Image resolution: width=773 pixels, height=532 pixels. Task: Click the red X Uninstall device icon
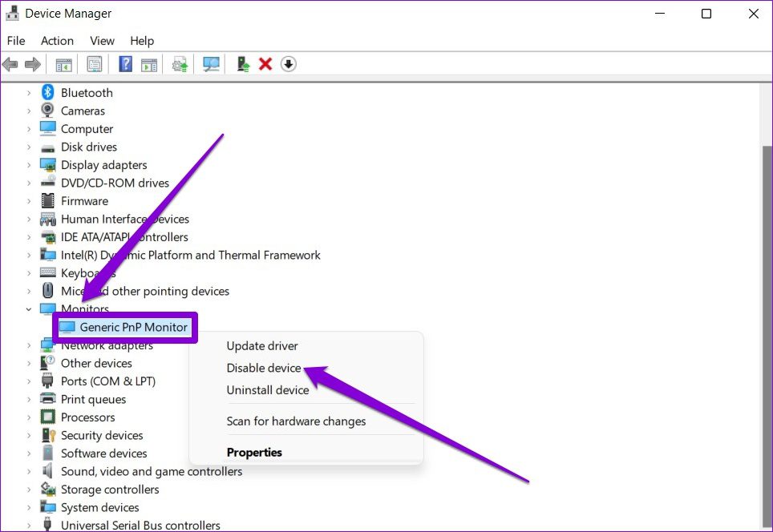coord(265,64)
